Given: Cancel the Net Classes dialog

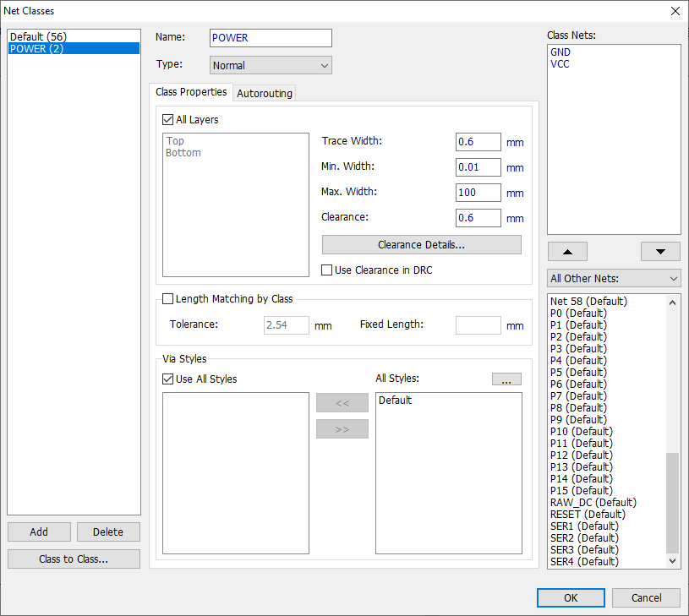Looking at the screenshot, I should click(x=646, y=597).
